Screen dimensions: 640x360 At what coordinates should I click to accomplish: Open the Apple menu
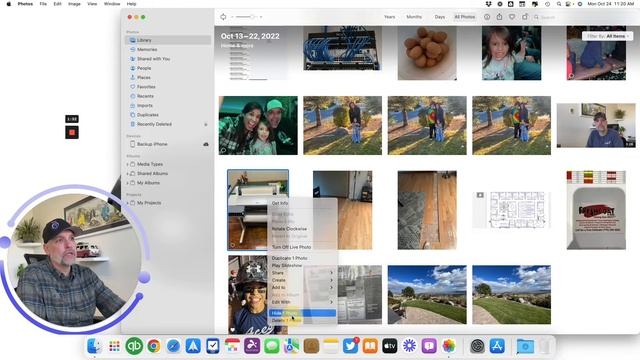point(9,4)
